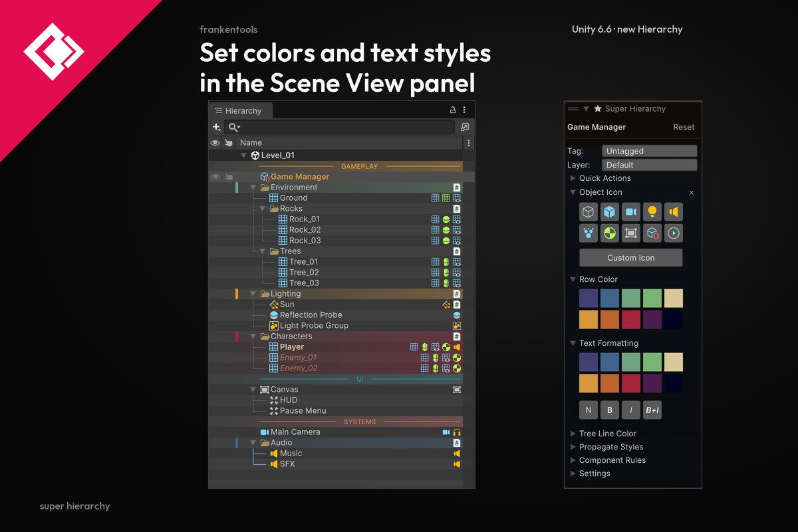Click the plus create button in Hierarchy
The height and width of the screenshot is (532, 798).
216,127
